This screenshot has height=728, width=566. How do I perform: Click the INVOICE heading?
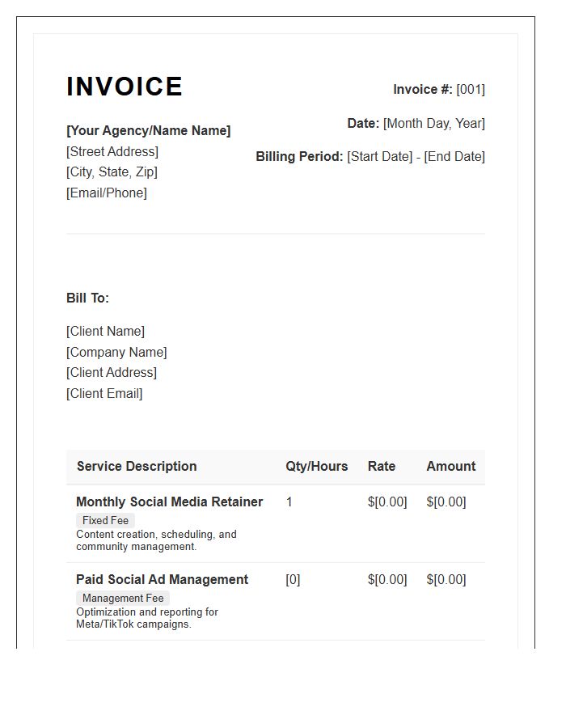pos(125,87)
